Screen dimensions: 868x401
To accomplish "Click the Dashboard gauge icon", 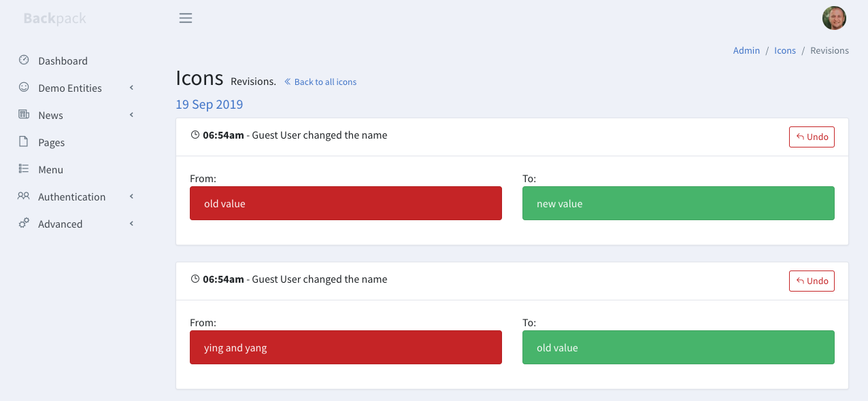I will (24, 60).
